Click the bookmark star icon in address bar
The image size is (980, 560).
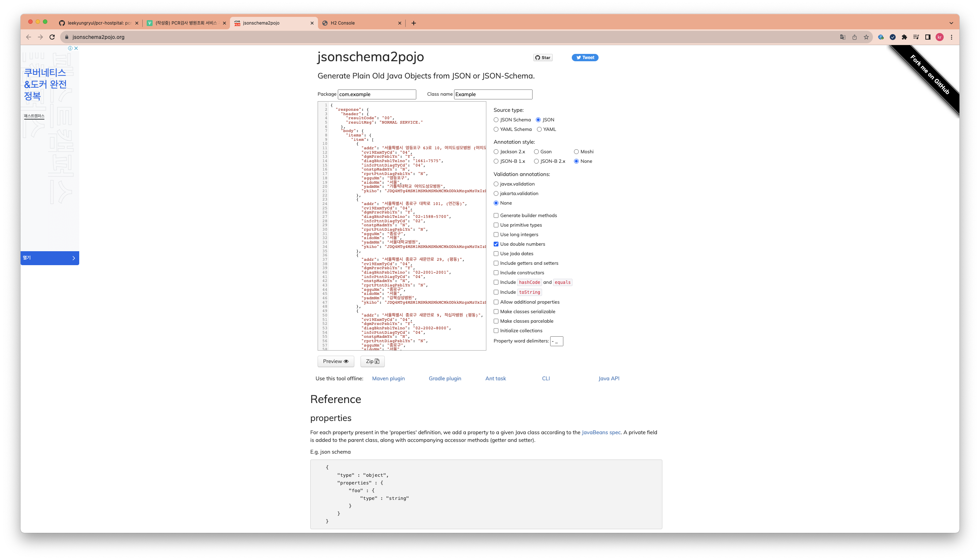[866, 37]
